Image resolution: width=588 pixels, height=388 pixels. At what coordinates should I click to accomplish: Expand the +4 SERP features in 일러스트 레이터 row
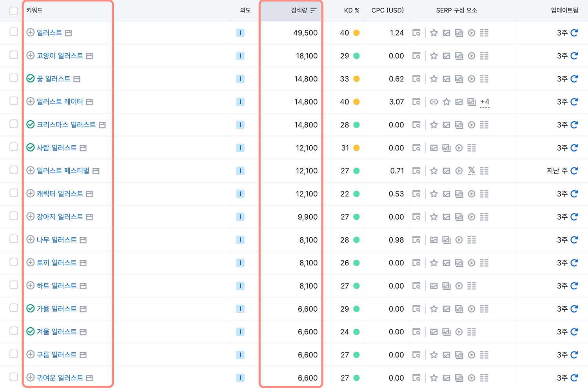(485, 102)
